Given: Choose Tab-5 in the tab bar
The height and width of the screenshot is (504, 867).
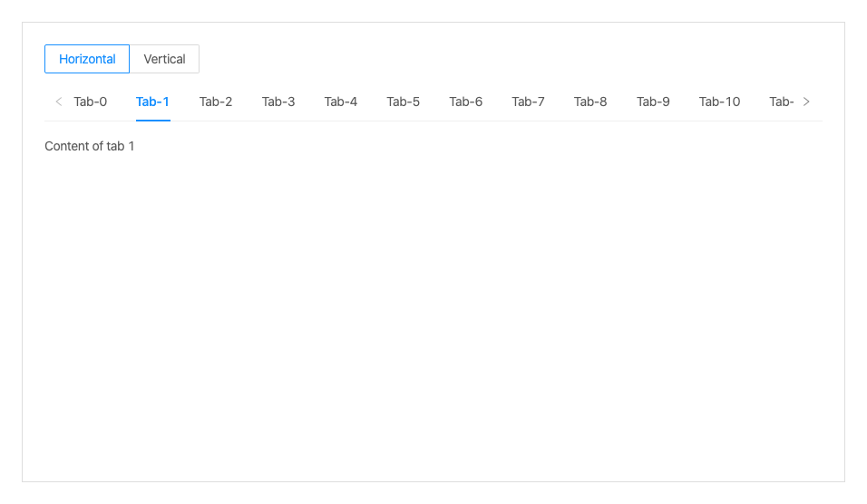Looking at the screenshot, I should [403, 102].
